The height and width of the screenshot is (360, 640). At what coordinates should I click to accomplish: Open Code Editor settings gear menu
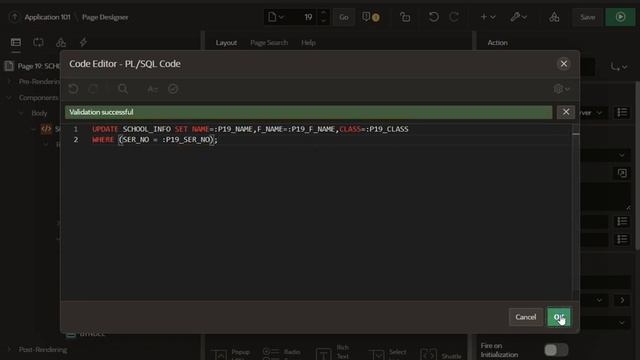tap(562, 89)
